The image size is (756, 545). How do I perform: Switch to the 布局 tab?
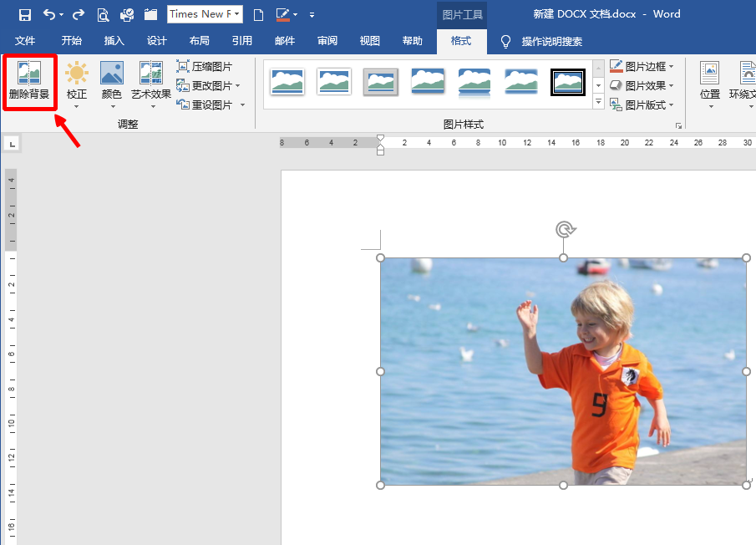point(199,41)
